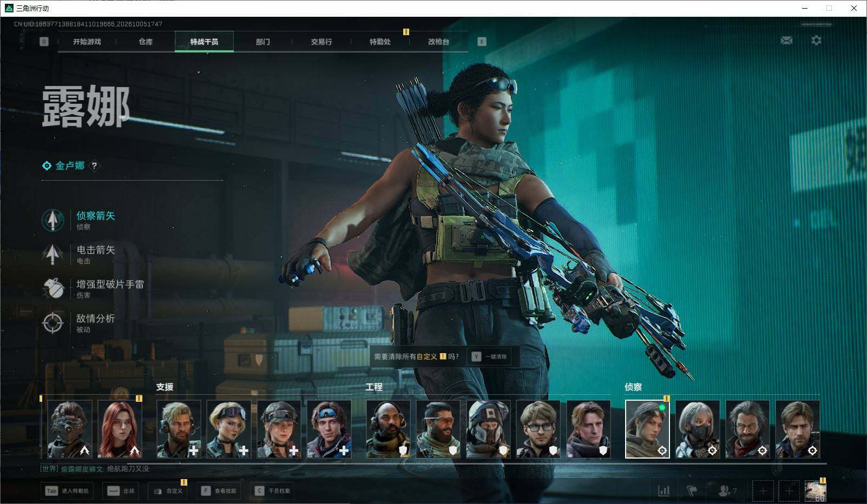The height and width of the screenshot is (504, 867).
Task: Choose the engineer operator wearing eyeglasses
Action: coord(538,429)
